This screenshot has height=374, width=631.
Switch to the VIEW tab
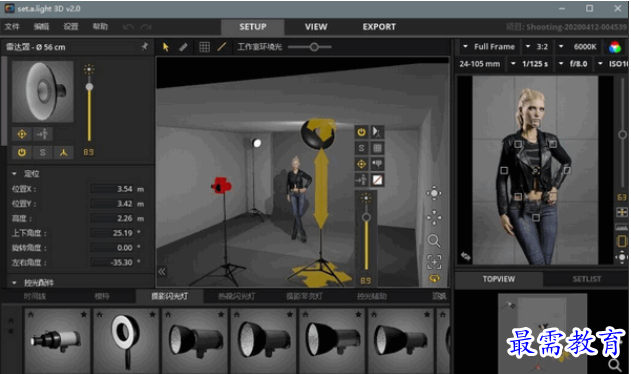click(316, 27)
